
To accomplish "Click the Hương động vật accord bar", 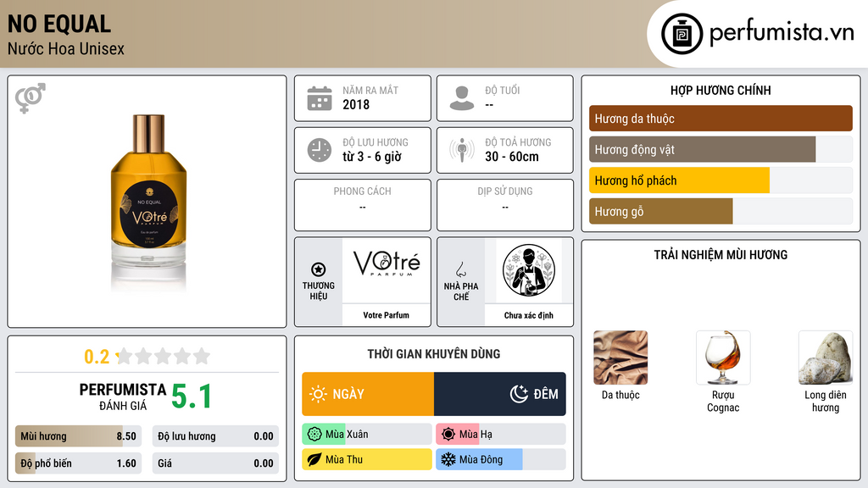I will (x=721, y=149).
